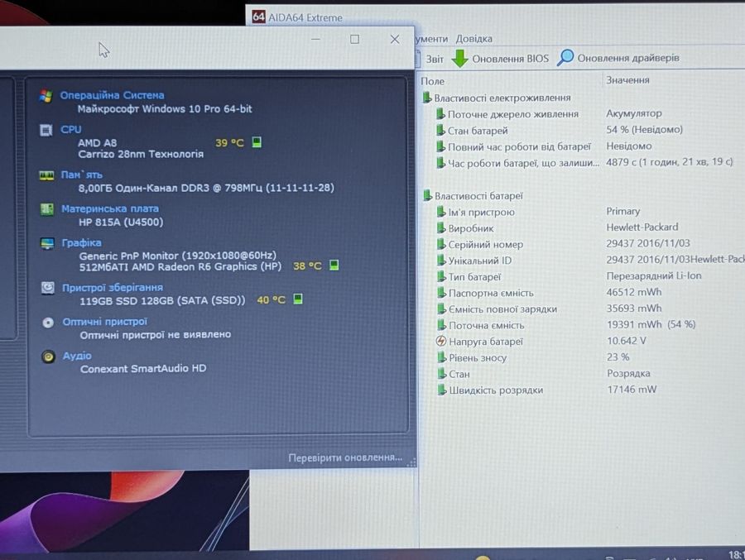Click the disc icon beside Оптичні пристрої

click(48, 323)
